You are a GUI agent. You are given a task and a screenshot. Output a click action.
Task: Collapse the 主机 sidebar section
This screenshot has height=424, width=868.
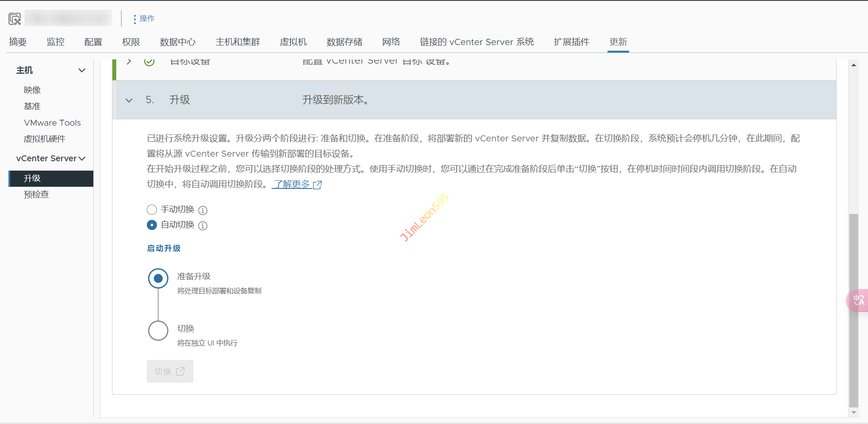pos(82,70)
